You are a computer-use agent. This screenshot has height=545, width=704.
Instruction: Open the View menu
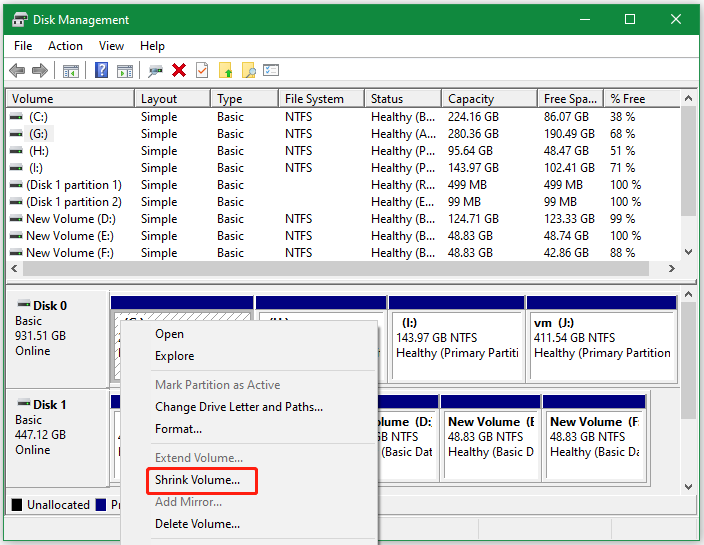111,46
